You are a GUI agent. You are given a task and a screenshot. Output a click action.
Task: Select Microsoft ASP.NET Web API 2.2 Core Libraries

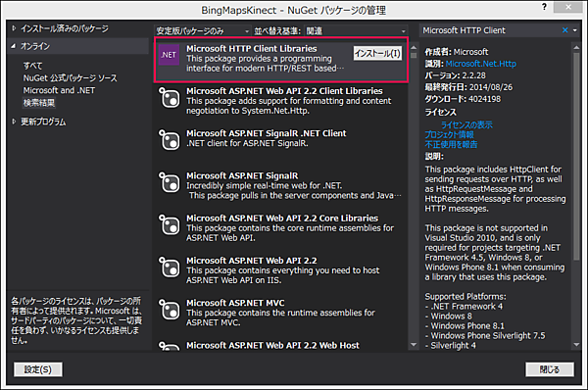(282, 219)
